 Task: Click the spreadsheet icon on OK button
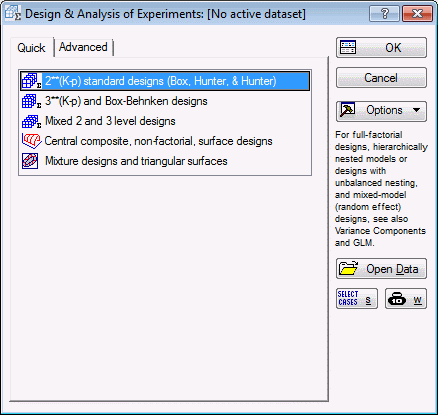[x=348, y=47]
